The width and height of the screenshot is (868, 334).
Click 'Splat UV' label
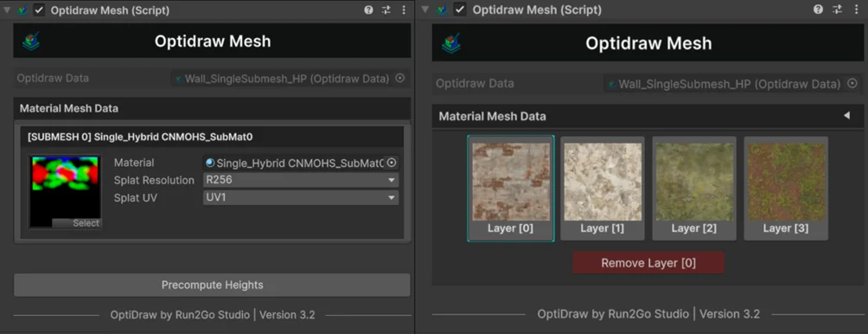tap(136, 198)
